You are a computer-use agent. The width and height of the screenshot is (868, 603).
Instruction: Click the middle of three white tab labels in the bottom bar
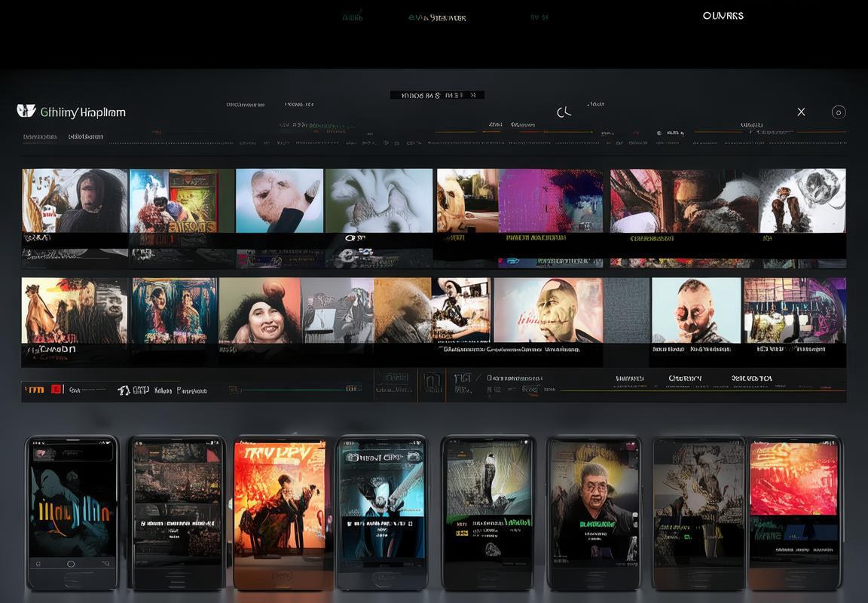coord(685,378)
